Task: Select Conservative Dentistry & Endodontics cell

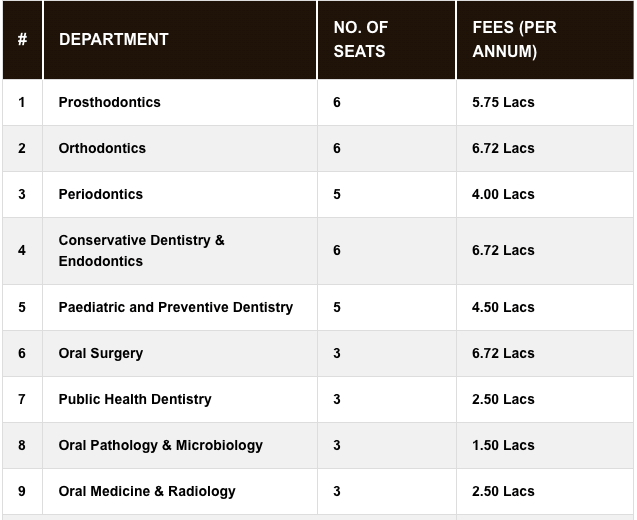Action: pyautogui.click(x=141, y=251)
